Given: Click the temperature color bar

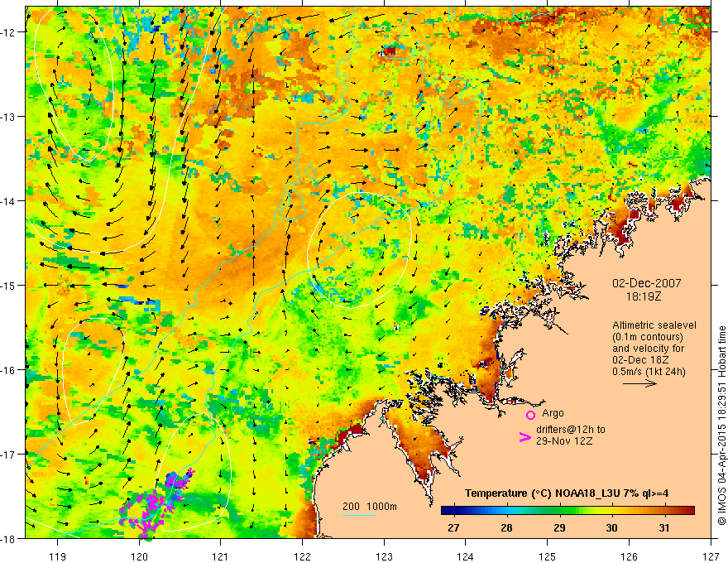Looking at the screenshot, I should [x=568, y=511].
